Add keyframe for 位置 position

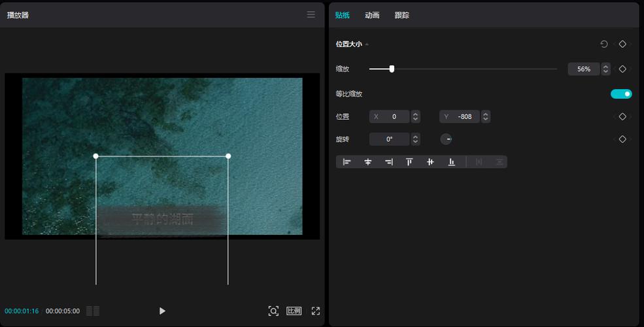pos(622,116)
